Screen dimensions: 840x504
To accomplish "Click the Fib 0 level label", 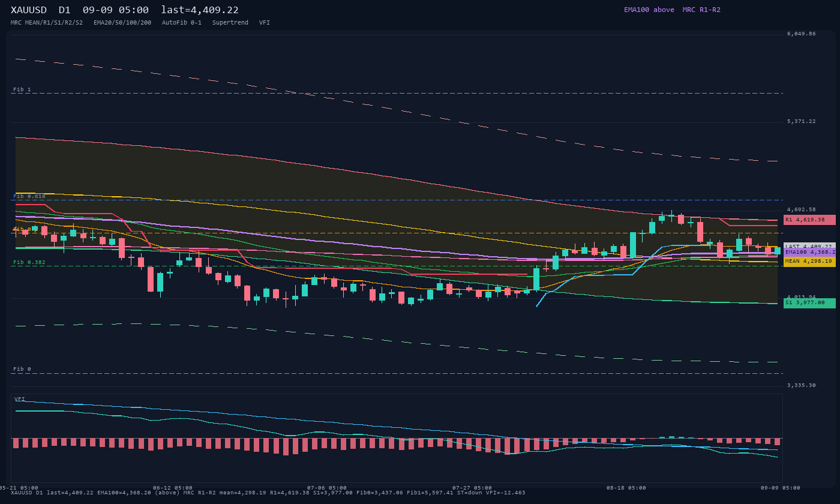I will click(22, 370).
